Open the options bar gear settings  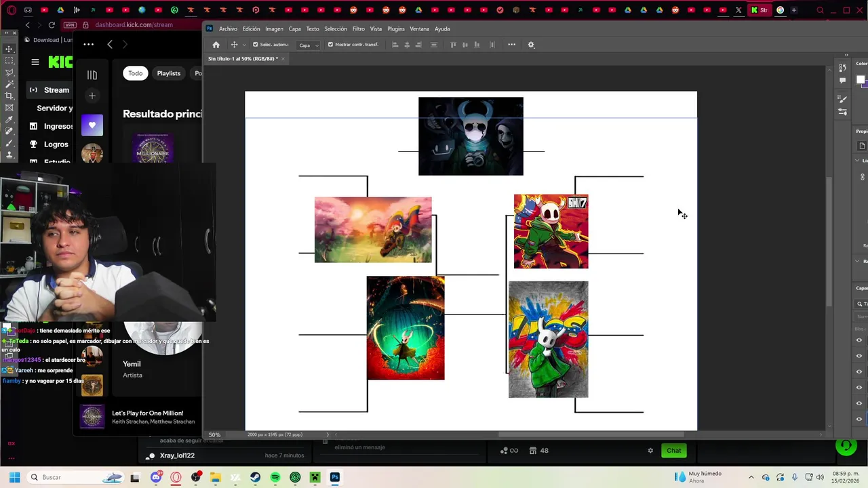tap(531, 45)
